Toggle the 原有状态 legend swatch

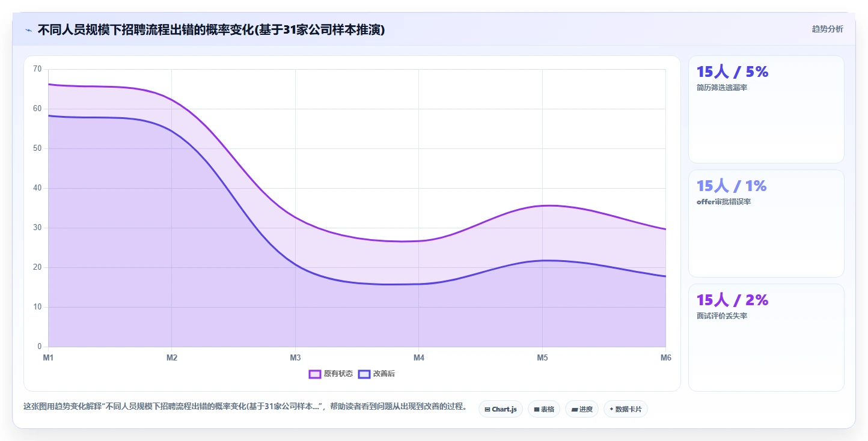[x=314, y=374]
